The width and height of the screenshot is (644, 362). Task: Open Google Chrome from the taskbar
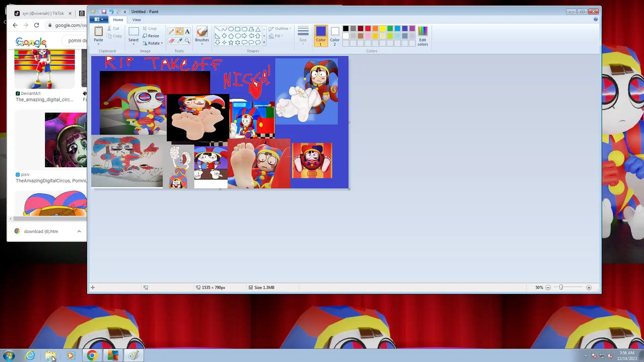click(92, 355)
